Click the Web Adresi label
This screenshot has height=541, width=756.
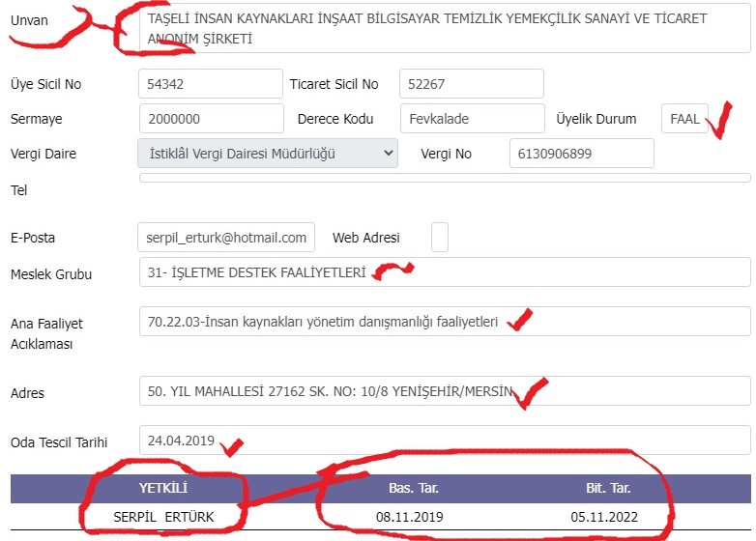(366, 237)
